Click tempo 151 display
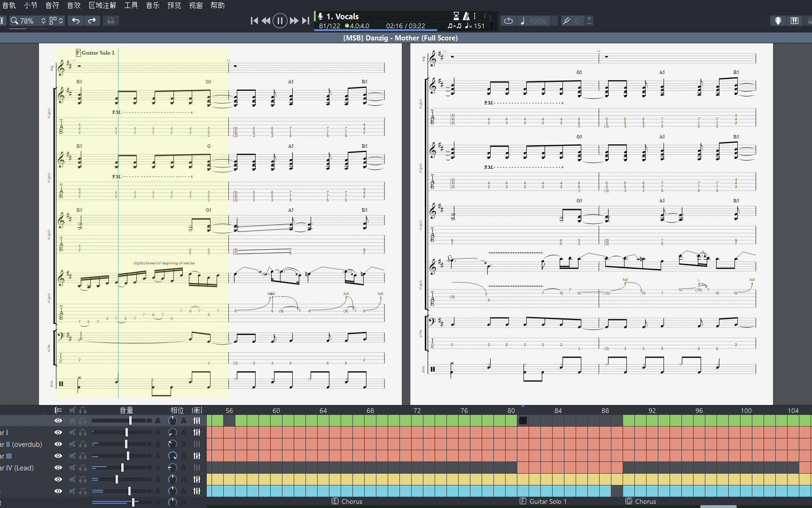 tap(475, 26)
